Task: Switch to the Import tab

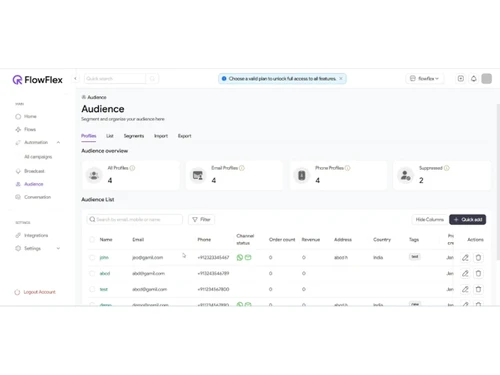Action: [x=161, y=136]
